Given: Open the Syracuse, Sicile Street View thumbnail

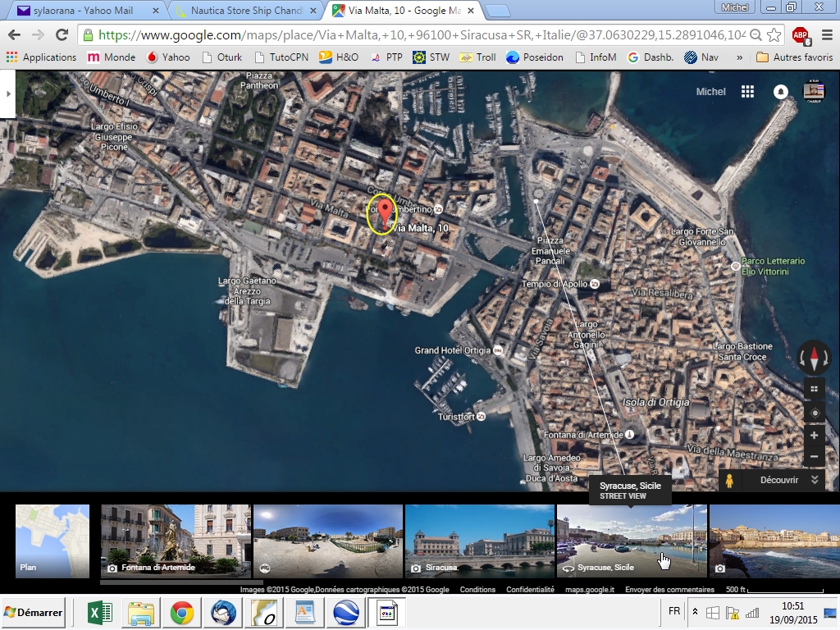Looking at the screenshot, I should (x=632, y=541).
